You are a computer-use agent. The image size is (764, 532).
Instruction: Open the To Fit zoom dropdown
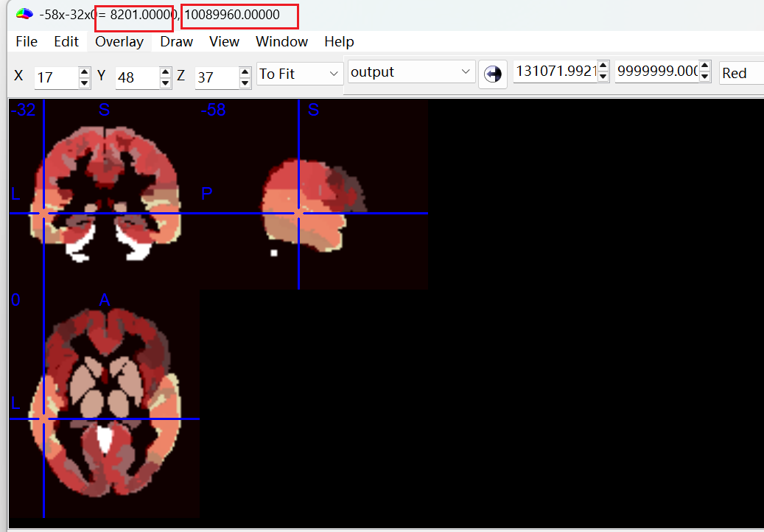[x=298, y=74]
